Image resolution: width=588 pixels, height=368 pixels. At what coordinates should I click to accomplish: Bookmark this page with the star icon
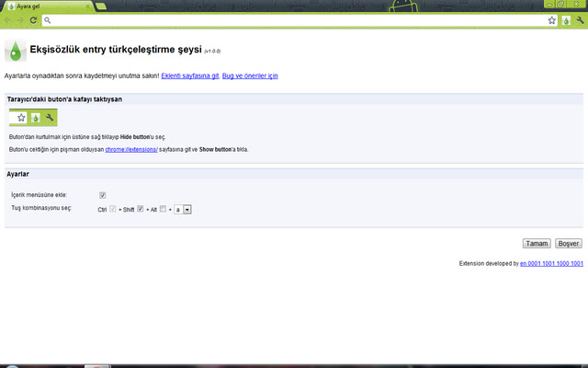pyautogui.click(x=552, y=19)
